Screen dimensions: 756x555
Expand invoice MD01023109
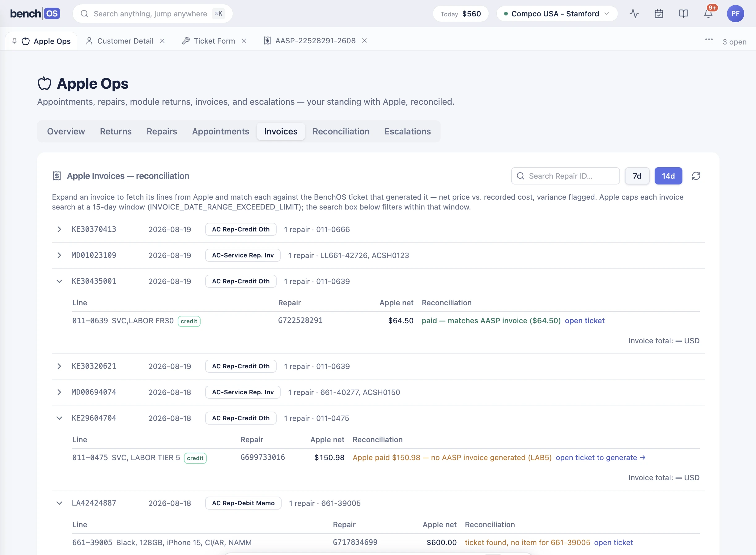click(59, 255)
